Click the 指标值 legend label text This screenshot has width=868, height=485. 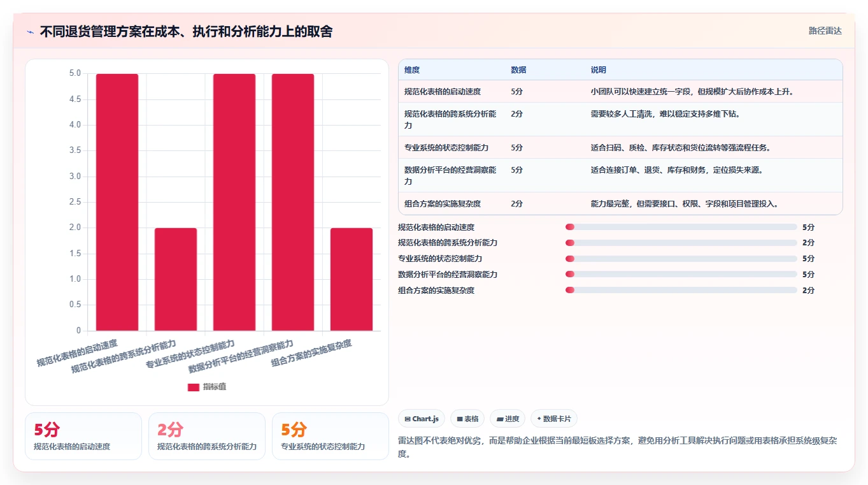pyautogui.click(x=215, y=387)
